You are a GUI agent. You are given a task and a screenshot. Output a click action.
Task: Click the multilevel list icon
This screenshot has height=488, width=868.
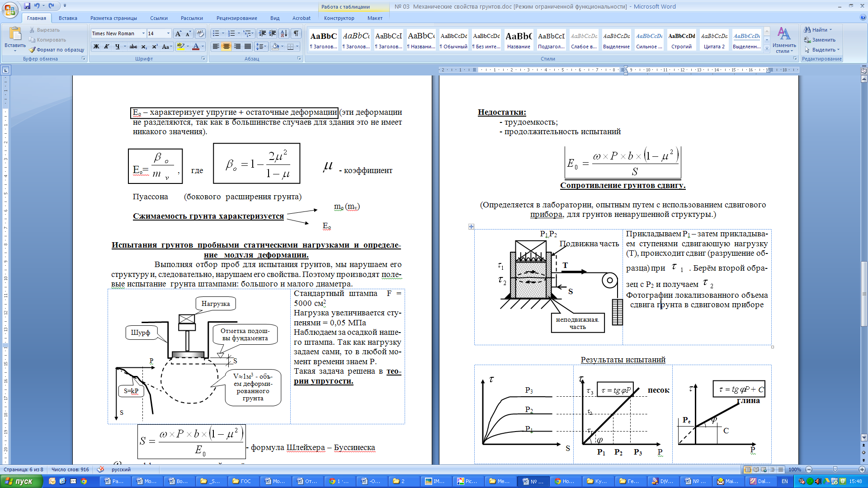247,33
